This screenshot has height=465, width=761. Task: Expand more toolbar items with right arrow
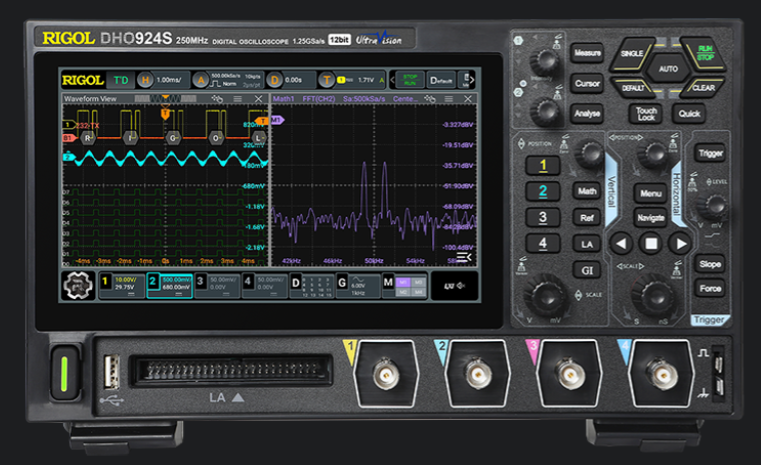(472, 80)
